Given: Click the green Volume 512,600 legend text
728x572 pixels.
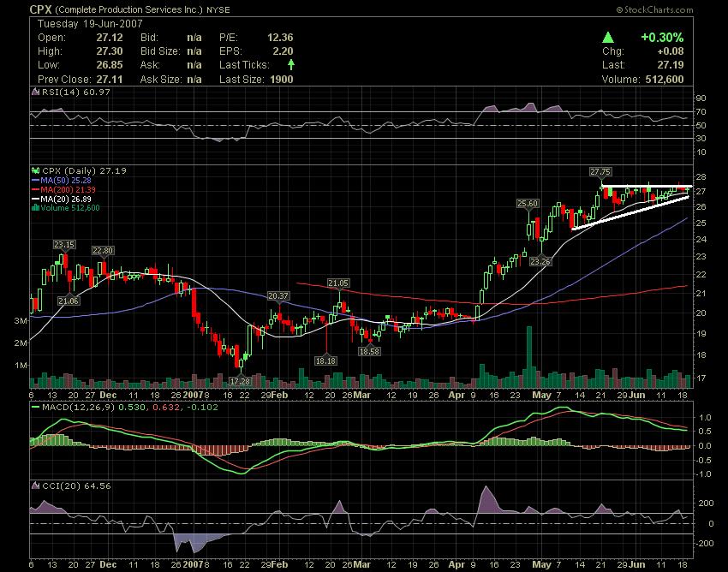Looking at the screenshot, I should (70, 208).
